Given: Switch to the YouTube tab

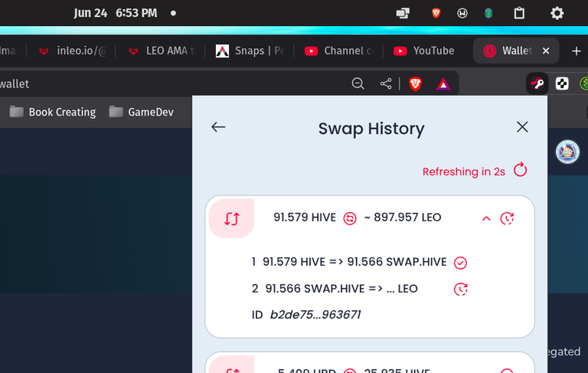Looking at the screenshot, I should pyautogui.click(x=425, y=51).
